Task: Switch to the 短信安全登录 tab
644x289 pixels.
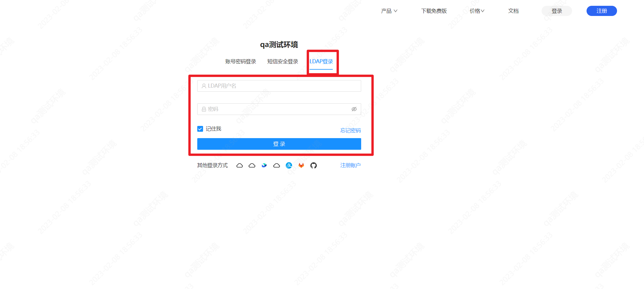Action: [282, 61]
